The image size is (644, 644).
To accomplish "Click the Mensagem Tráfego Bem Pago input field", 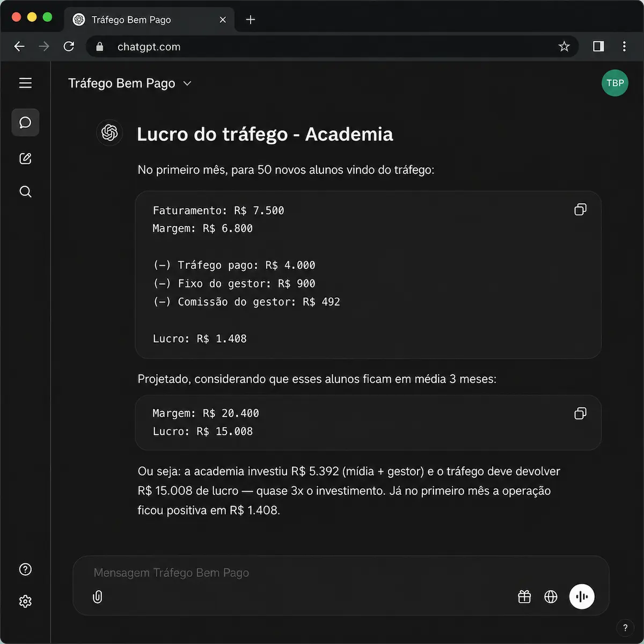I will pos(341,573).
